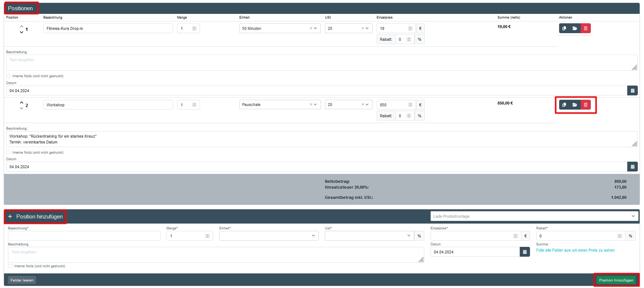Check Interne Notiz in the new position form
Image resolution: width=644 pixels, height=288 pixels.
click(10, 266)
